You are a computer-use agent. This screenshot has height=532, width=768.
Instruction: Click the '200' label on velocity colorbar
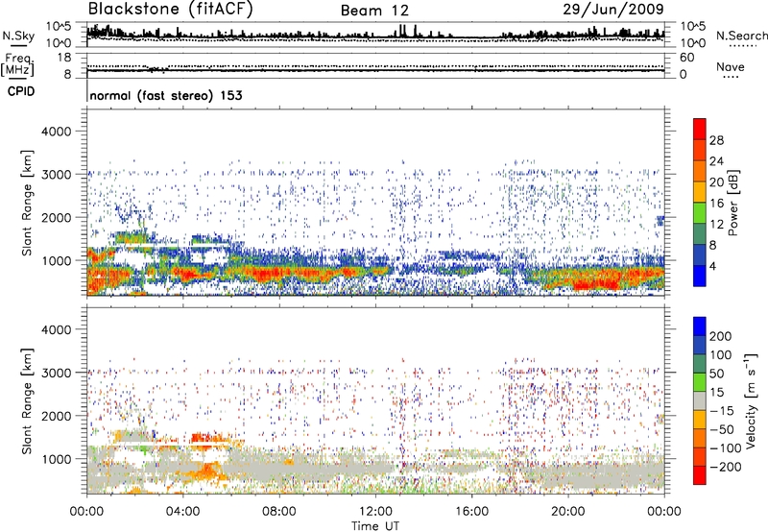(x=721, y=336)
